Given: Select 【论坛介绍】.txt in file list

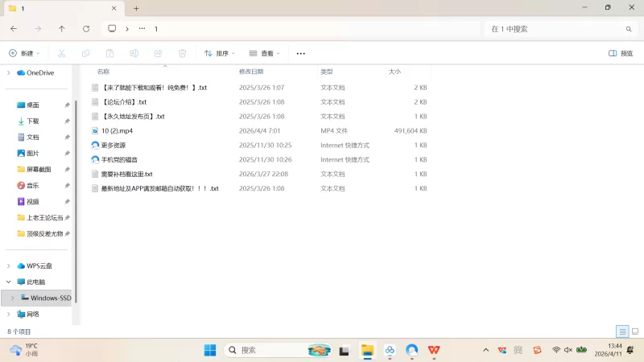Looking at the screenshot, I should coord(124,101).
